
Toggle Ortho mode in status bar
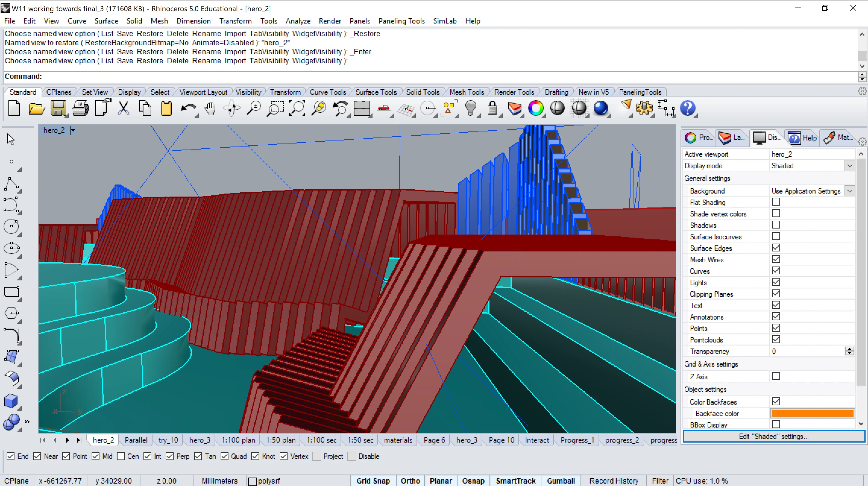pos(410,481)
